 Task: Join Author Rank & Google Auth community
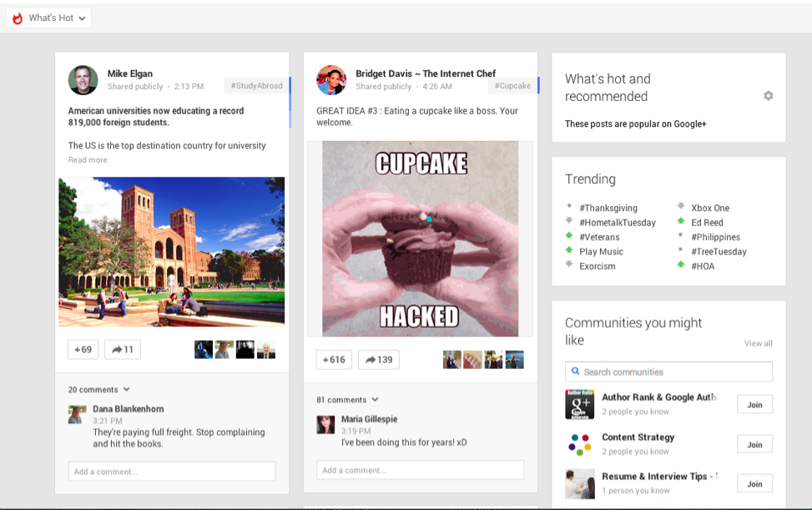(754, 405)
